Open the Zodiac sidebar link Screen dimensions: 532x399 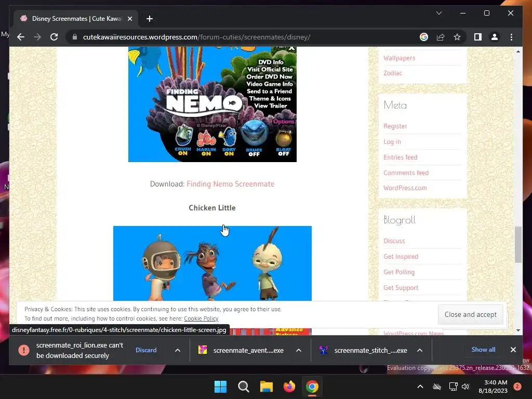393,73
